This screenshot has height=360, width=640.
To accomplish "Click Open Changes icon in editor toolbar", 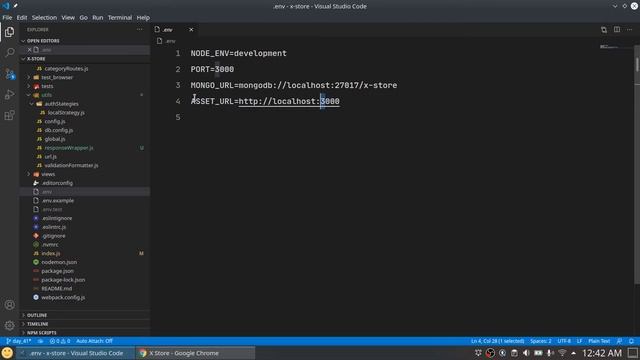I will pos(604,29).
